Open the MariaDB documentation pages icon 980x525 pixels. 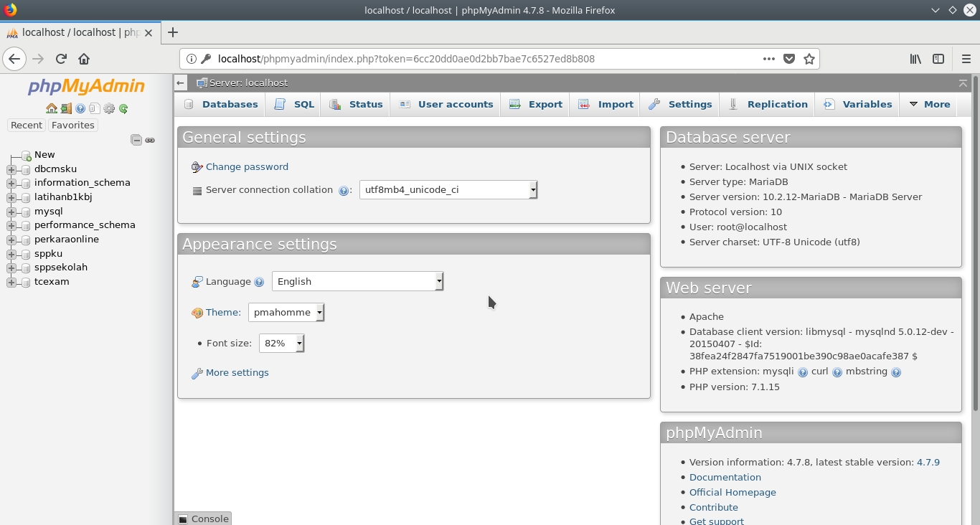point(94,109)
